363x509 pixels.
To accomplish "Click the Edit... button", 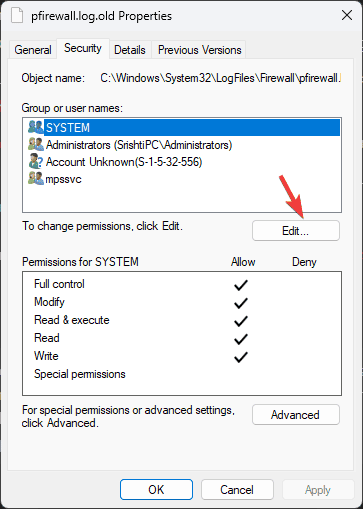I will pyautogui.click(x=296, y=231).
